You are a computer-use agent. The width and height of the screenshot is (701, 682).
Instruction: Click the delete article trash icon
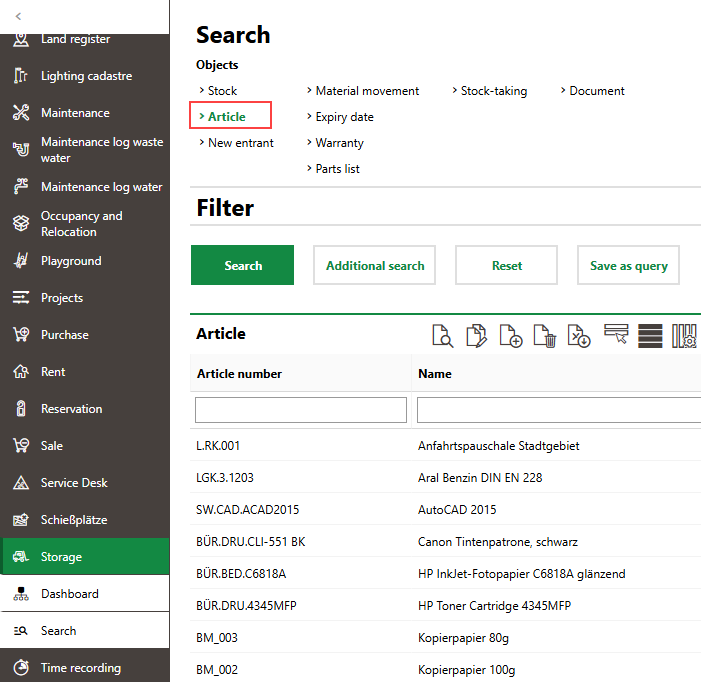[544, 335]
